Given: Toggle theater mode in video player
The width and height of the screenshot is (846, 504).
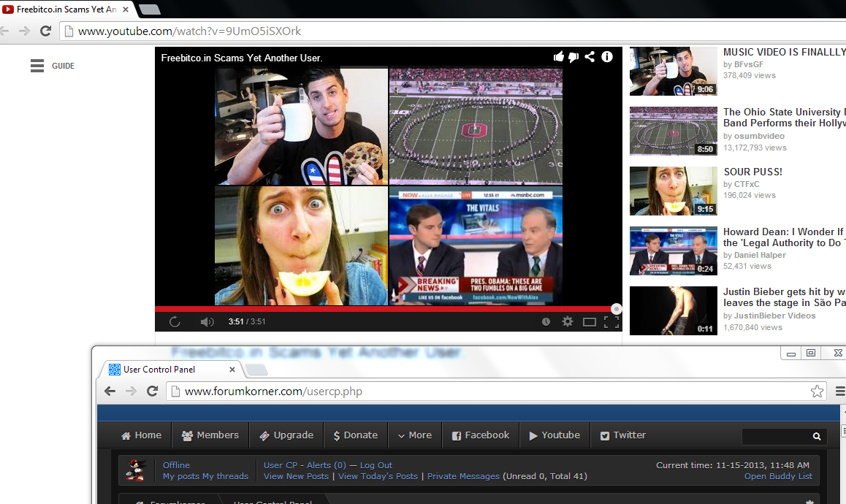Looking at the screenshot, I should coord(589,322).
